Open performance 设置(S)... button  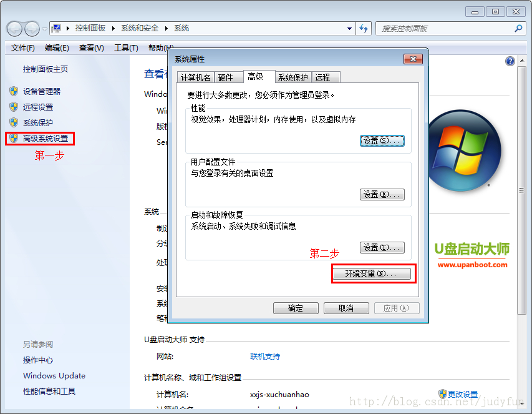[382, 140]
